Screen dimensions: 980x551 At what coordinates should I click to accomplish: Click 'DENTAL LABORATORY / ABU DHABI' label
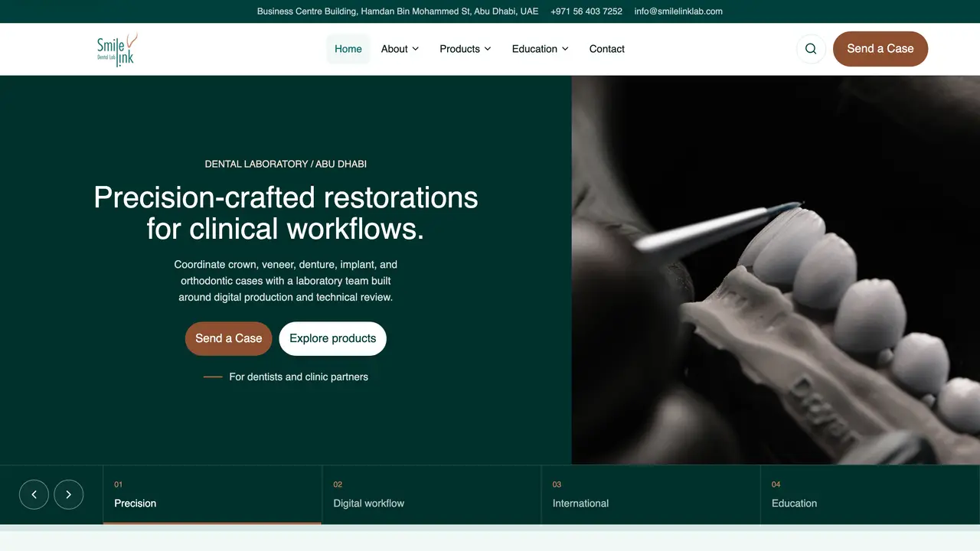pyautogui.click(x=286, y=164)
